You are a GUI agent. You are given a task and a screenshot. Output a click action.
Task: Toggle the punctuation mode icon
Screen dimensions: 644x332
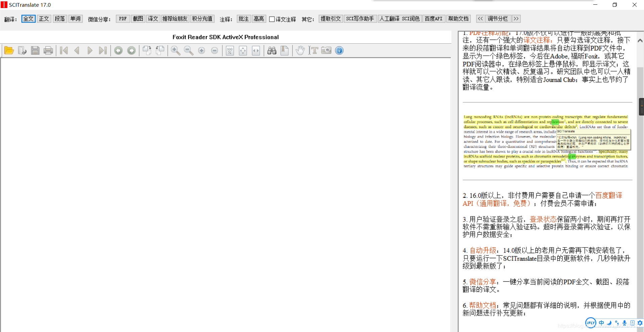(x=617, y=323)
